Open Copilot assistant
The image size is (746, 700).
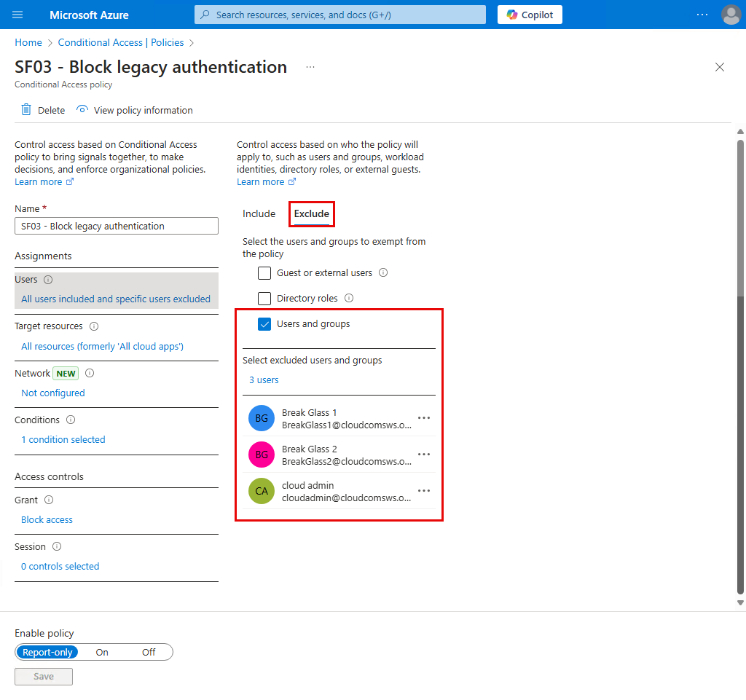[530, 15]
